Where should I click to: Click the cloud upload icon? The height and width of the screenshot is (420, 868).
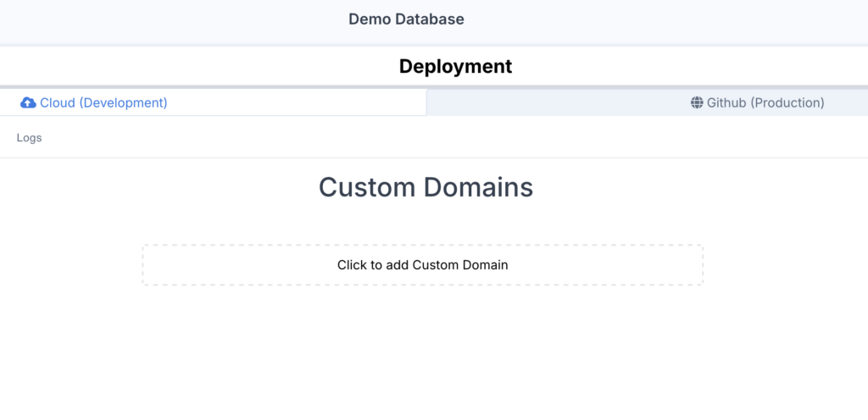click(x=28, y=102)
